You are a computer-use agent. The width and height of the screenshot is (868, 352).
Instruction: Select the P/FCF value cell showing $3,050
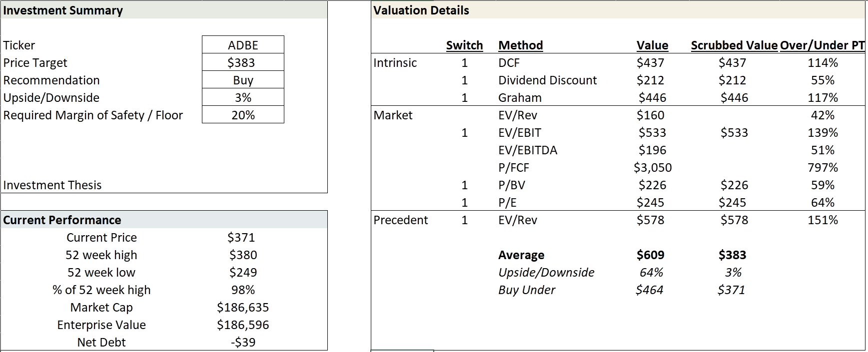652,167
